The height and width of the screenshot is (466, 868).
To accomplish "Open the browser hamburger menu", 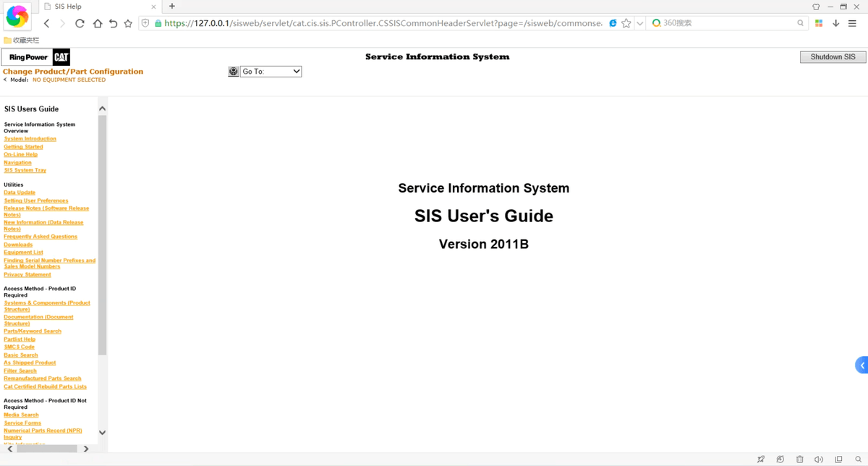I will [x=852, y=23].
